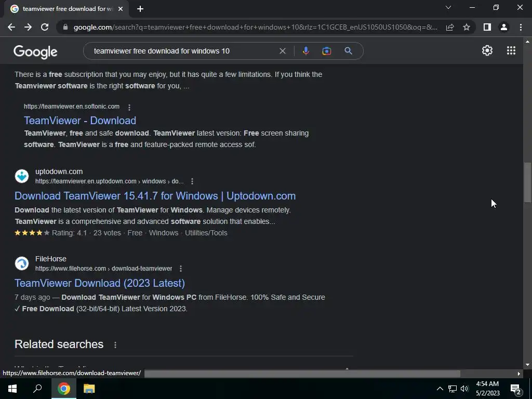Click scrollbar up arrow
Screen dimensions: 532x399
point(527,42)
